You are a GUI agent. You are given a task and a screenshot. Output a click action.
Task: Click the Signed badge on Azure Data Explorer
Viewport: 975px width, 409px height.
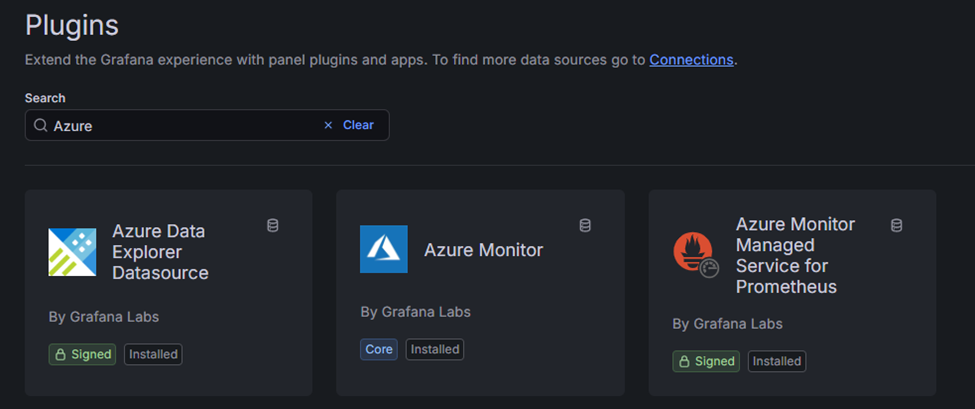click(x=82, y=354)
